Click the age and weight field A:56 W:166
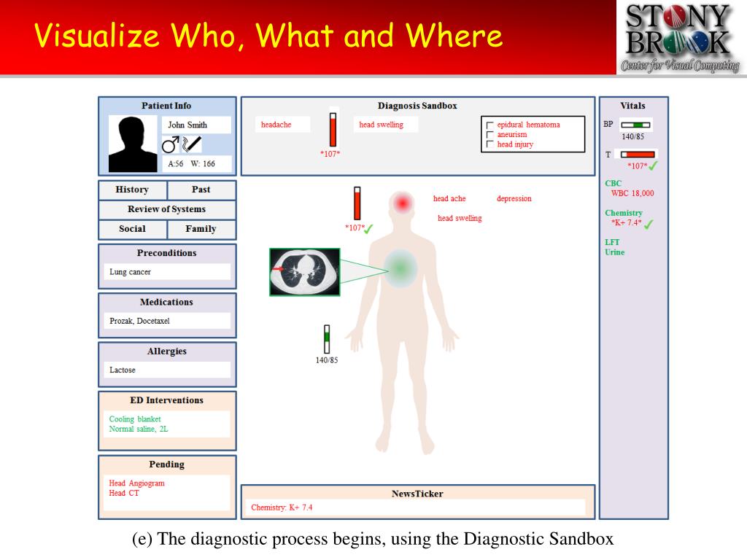Screen dimensions: 747x560 (196, 164)
